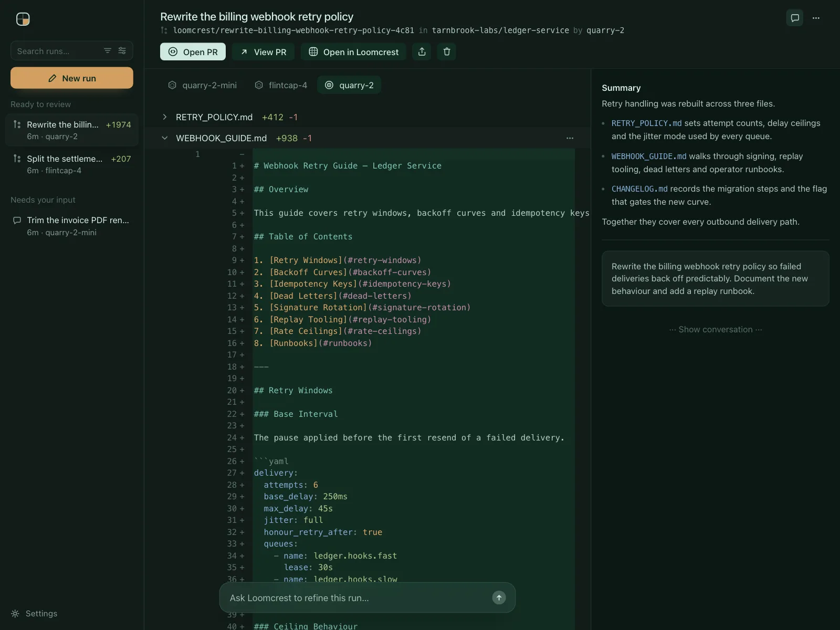Image resolution: width=840 pixels, height=630 pixels.
Task: Click diff line ## Overview
Action: pos(281,190)
